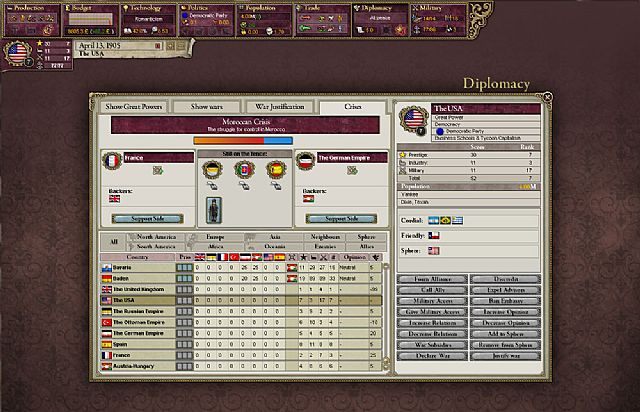This screenshot has width=640, height=412.
Task: Select the Ottoman Empire row in list
Action: pyautogui.click(x=241, y=323)
